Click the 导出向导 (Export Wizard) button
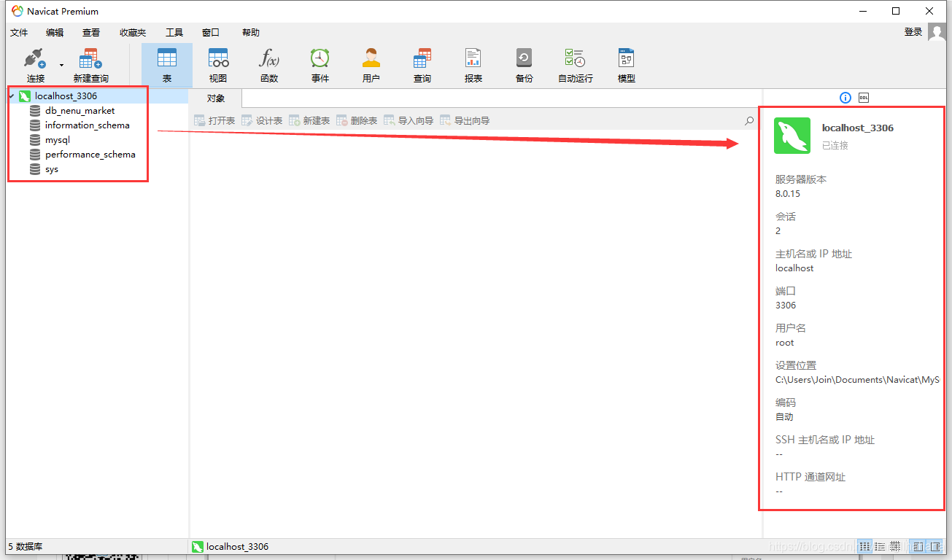 click(465, 121)
